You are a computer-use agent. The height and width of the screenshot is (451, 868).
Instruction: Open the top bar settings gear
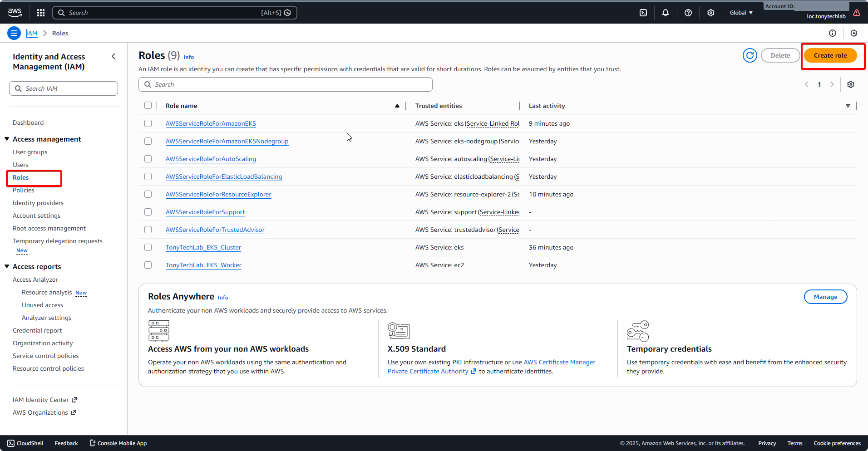pos(711,13)
